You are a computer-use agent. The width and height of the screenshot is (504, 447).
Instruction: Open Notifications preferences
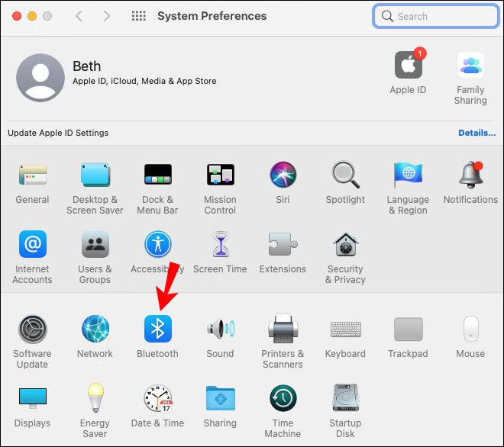(471, 175)
